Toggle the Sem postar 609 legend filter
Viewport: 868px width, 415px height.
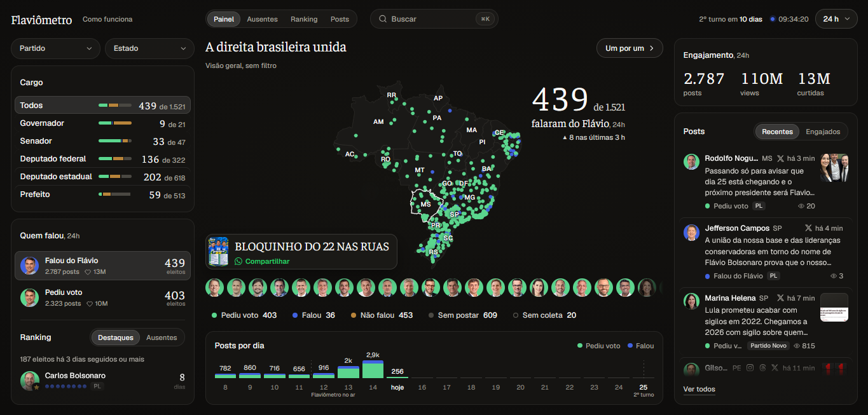click(x=463, y=315)
